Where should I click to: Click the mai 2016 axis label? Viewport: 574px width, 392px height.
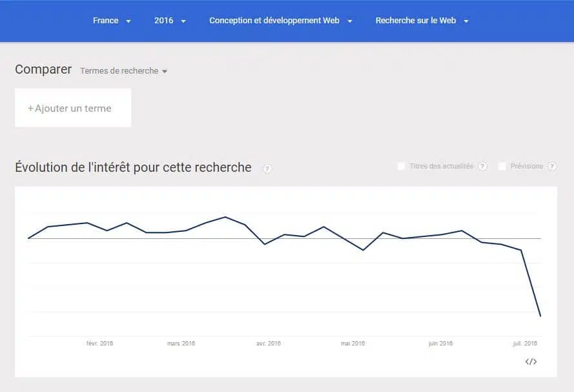tap(353, 344)
